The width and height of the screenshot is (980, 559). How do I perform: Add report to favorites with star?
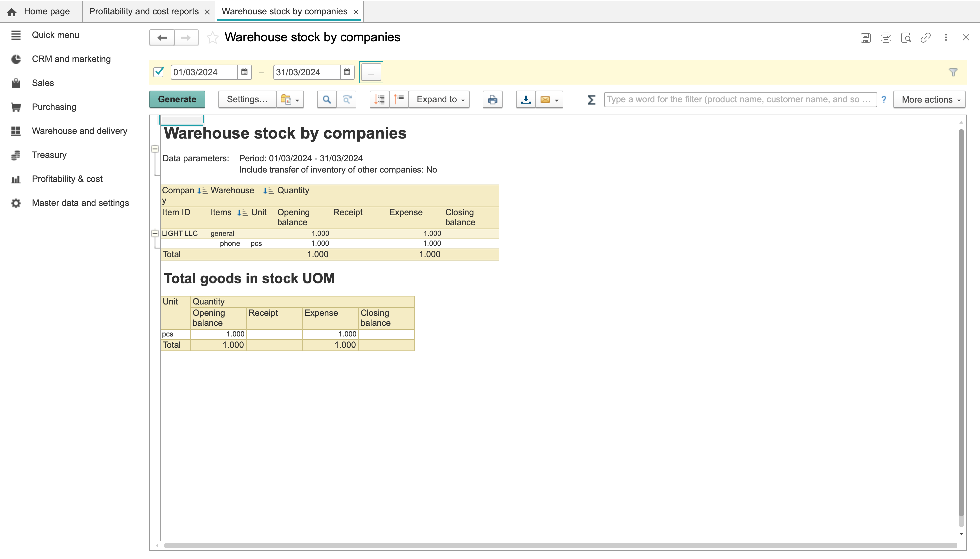click(x=212, y=37)
